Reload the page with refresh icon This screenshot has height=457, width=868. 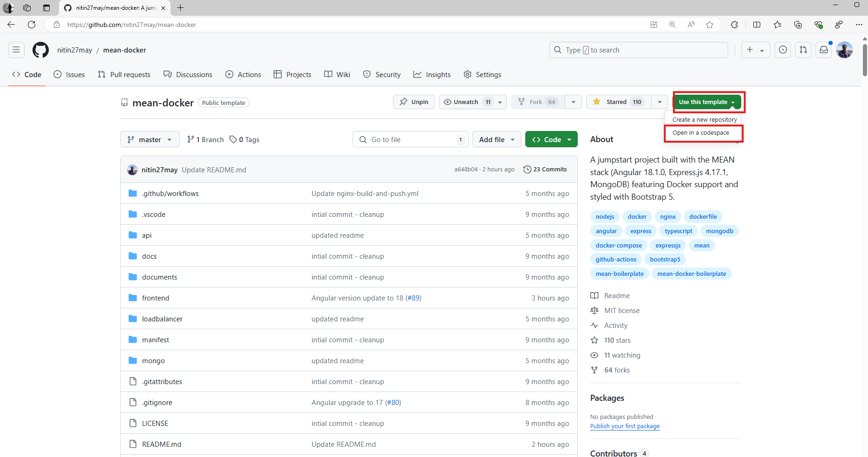[x=32, y=25]
